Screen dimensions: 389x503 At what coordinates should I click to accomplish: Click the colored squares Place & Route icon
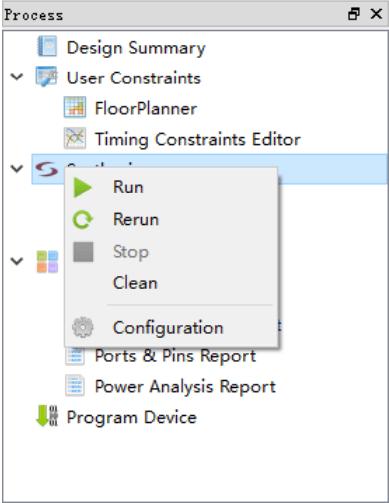coord(47,262)
